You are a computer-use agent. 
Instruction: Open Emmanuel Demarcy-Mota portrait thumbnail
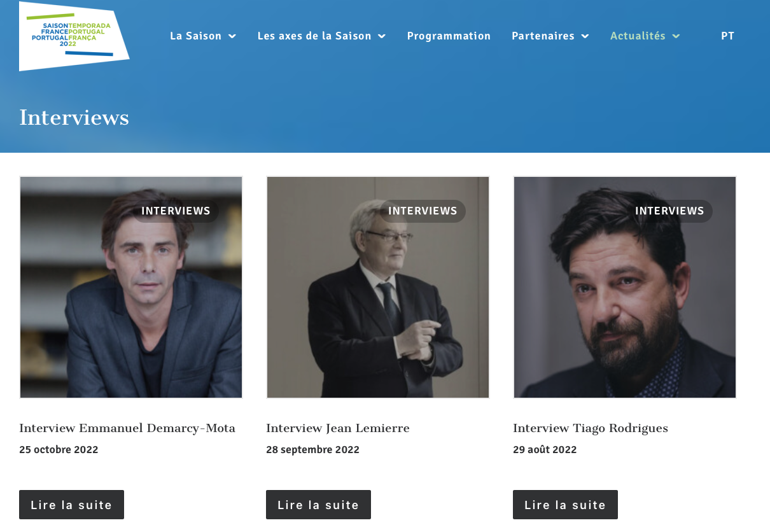(131, 299)
